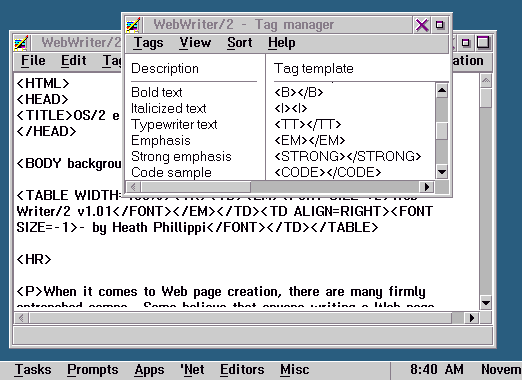This screenshot has height=380, width=522.
Task: Click 'by Heath Phillippi' text in editor
Action: (149, 228)
